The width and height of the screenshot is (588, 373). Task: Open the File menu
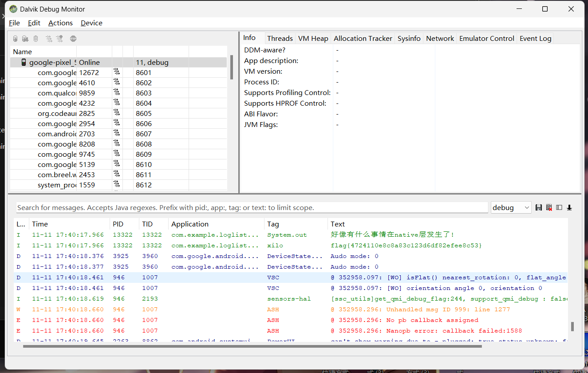(14, 23)
